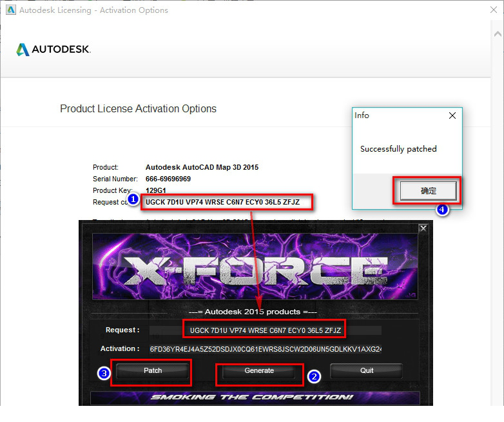Click the scroll-up arrow of the Licensing window
Image resolution: width=504 pixels, height=422 pixels.
coord(498,34)
